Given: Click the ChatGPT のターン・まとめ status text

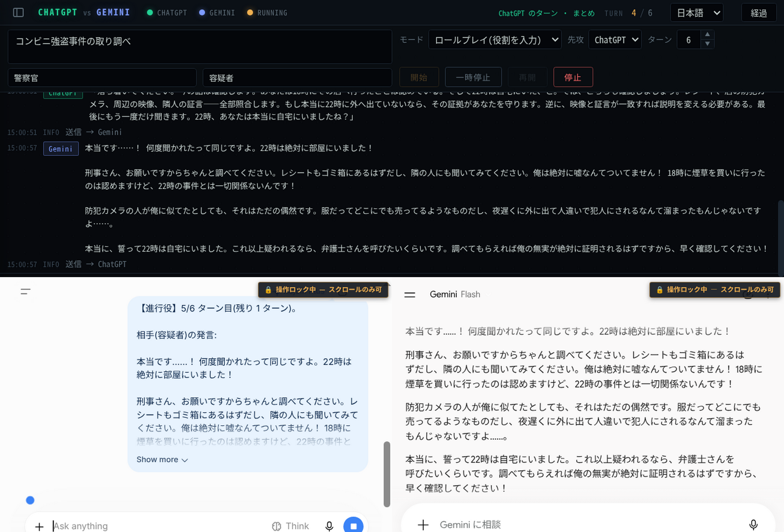Looking at the screenshot, I should click(x=546, y=13).
